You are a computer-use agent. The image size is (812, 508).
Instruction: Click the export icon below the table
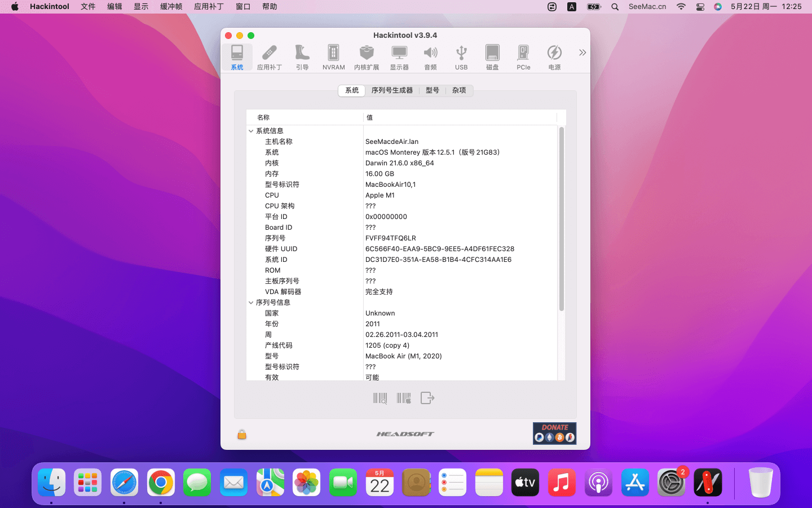(x=427, y=398)
